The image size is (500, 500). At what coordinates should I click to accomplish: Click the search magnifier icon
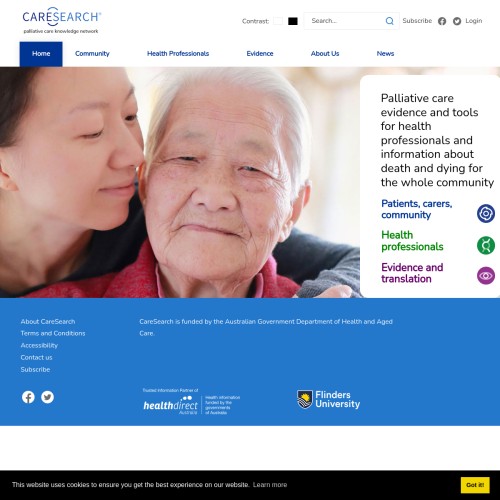pyautogui.click(x=389, y=21)
